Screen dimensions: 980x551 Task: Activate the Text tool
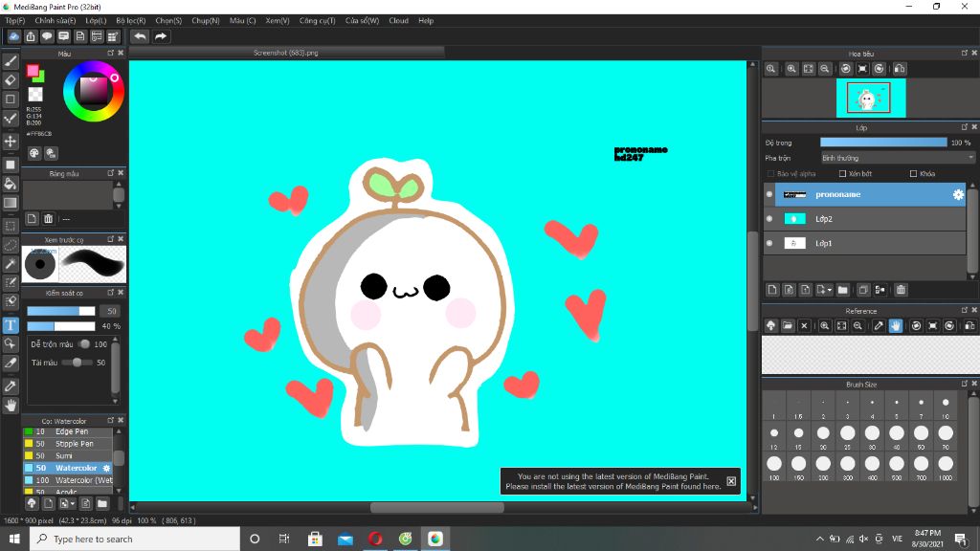(x=11, y=325)
